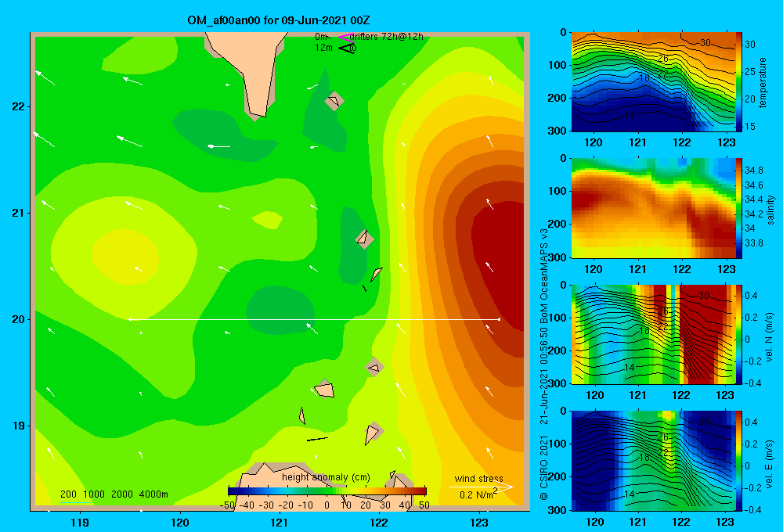Click the east endpoint of the transect line
Screen dimensions: 783x532
point(500,319)
